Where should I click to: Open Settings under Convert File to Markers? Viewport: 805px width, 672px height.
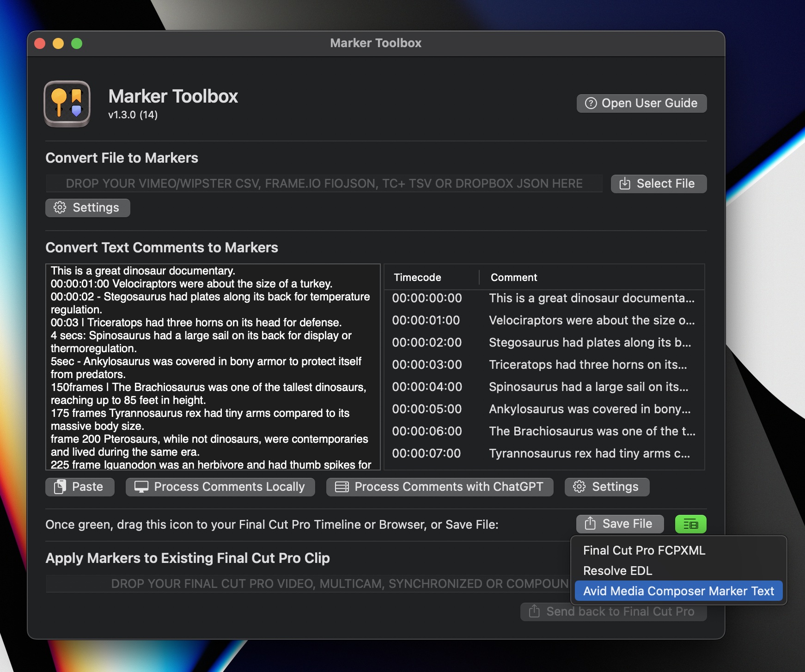tap(88, 208)
